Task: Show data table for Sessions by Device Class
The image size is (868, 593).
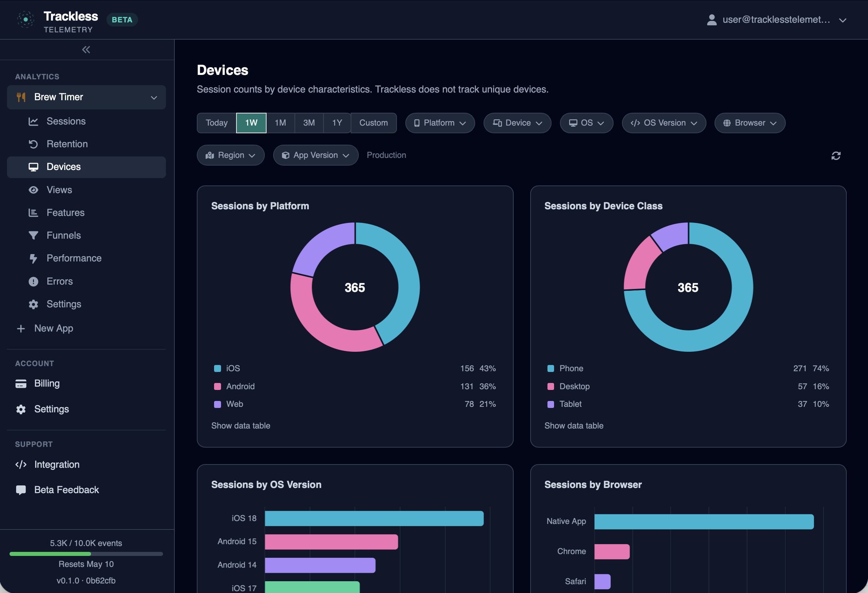Action: pos(574,426)
